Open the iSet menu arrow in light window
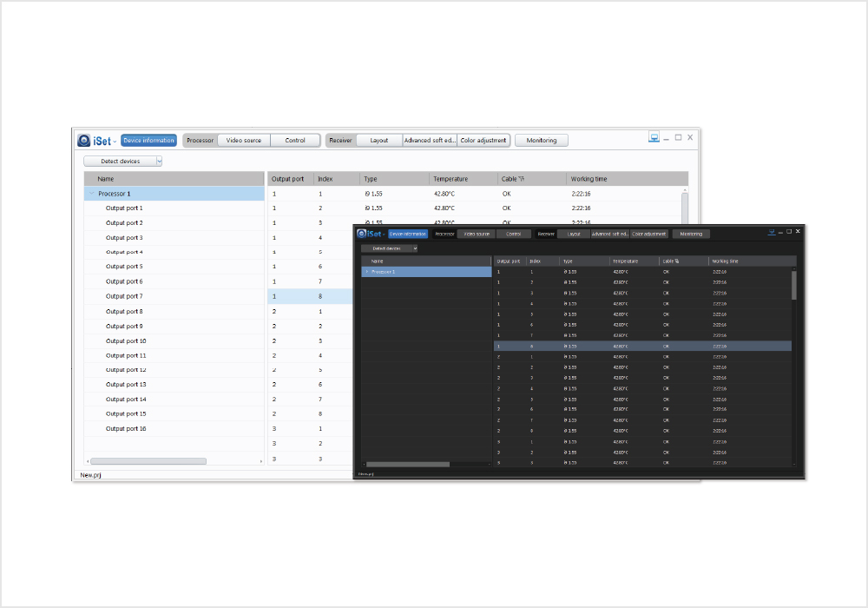 [115, 142]
